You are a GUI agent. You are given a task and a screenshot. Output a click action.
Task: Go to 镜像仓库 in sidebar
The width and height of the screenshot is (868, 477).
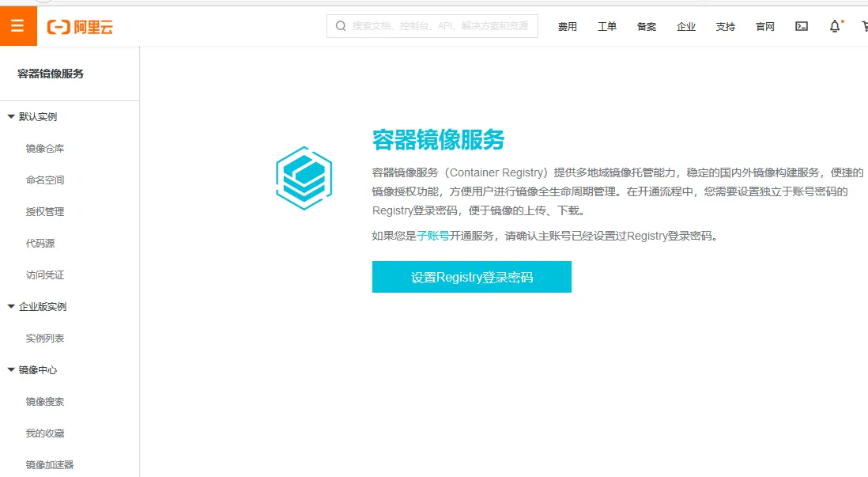click(45, 149)
